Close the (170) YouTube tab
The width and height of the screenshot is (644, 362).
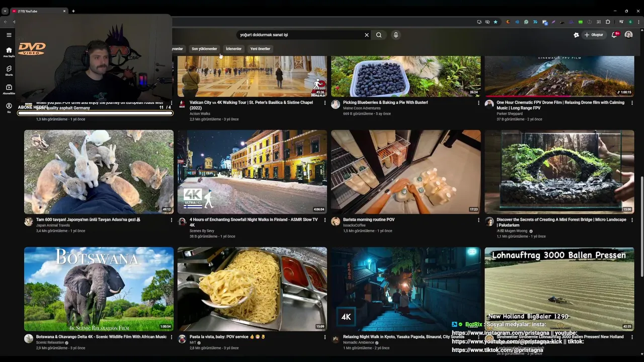[x=64, y=11]
